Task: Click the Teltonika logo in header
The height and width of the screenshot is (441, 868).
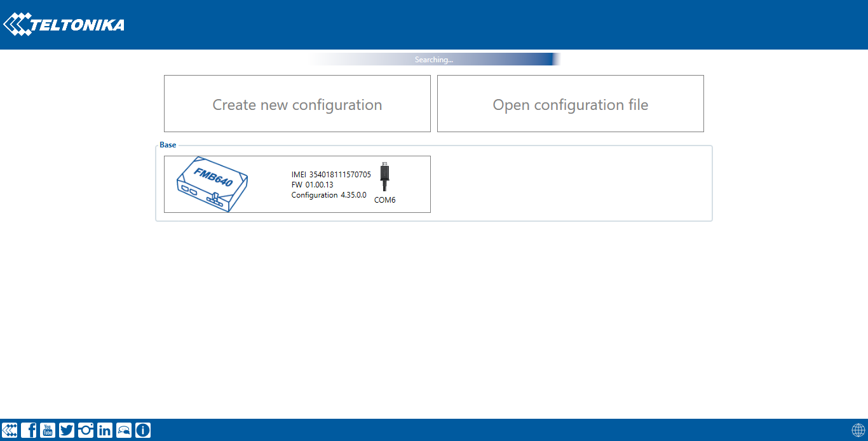Action: [x=64, y=25]
